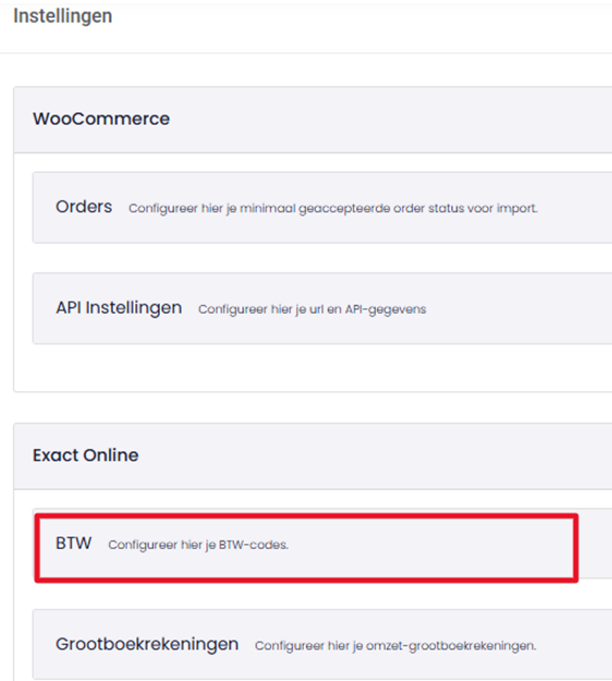Click text 'Configureer hier je omzet-grootboekrekeningen.'
612x681 pixels.
click(396, 646)
